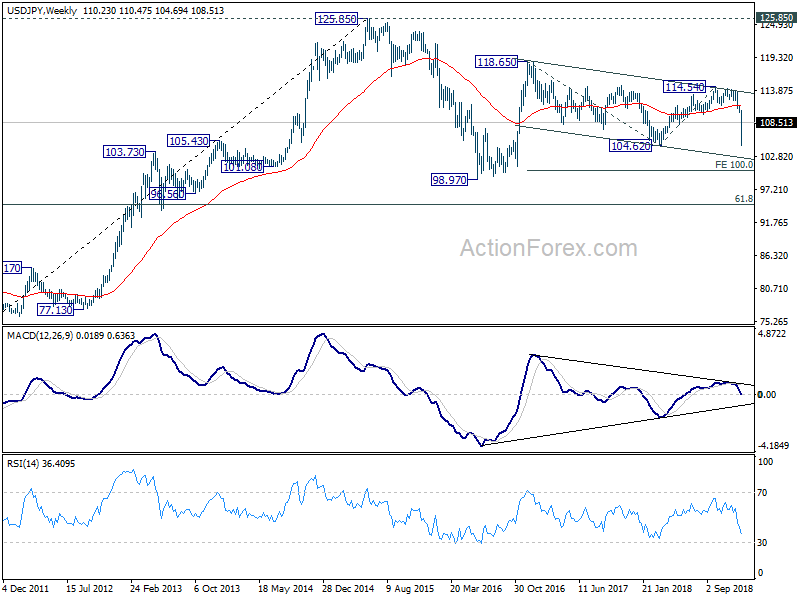Click the 103.730 price label
Viewport: 800px width, 600px height.
pyautogui.click(x=124, y=152)
